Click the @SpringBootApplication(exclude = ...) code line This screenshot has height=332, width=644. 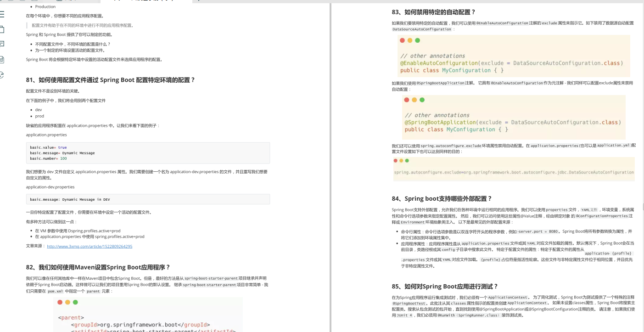point(513,122)
